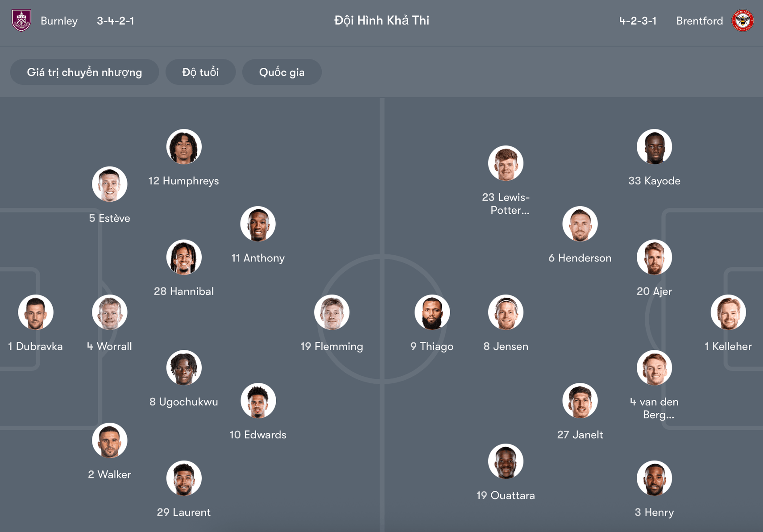Click Lewis-Potter's player avatar
The width and height of the screenshot is (763, 532).
(506, 163)
